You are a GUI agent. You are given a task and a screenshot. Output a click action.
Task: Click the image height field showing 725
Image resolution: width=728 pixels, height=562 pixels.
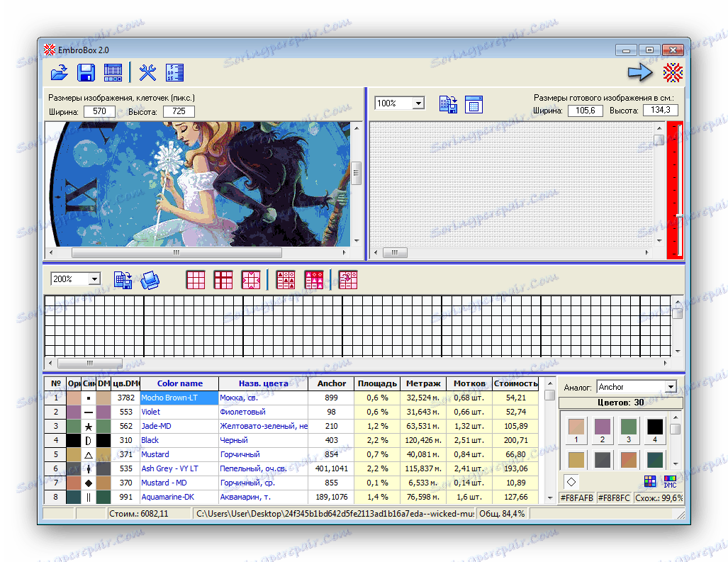click(179, 111)
